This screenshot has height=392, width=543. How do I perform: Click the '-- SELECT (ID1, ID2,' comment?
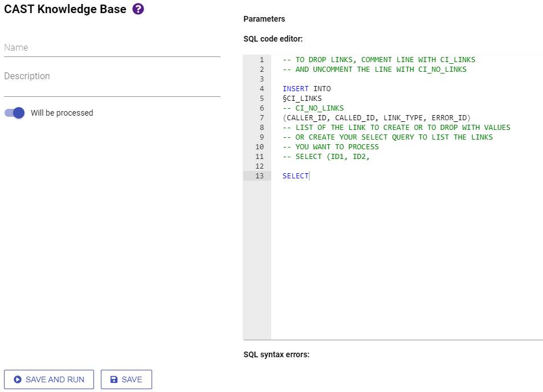point(326,157)
